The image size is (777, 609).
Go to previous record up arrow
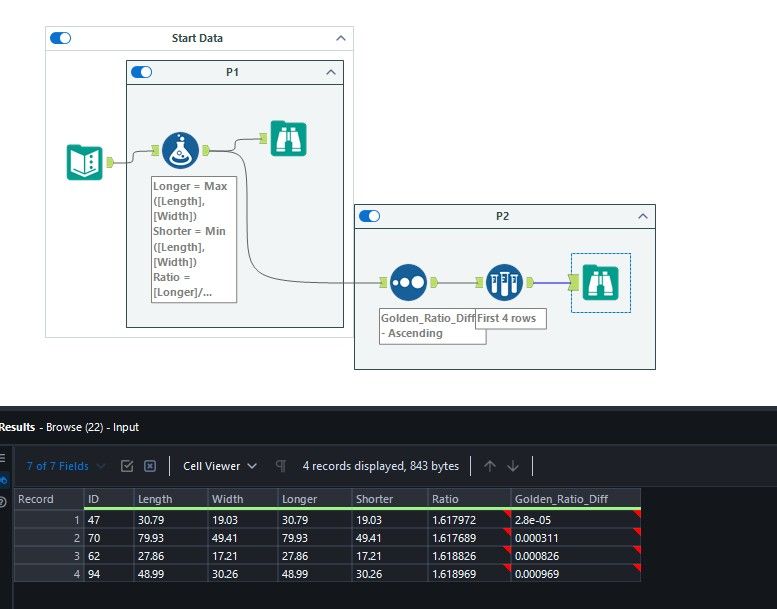[x=490, y=466]
